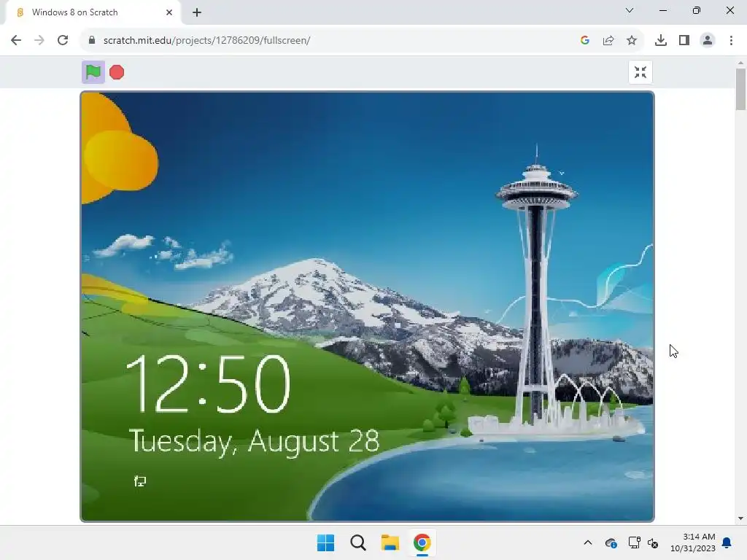The image size is (747, 560).
Task: Reload the Scratch page
Action: tap(63, 41)
